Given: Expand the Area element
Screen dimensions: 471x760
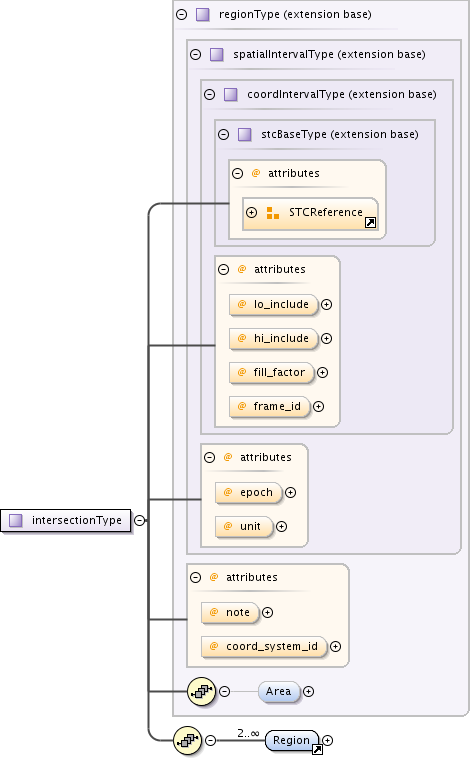Looking at the screenshot, I should [x=309, y=691].
